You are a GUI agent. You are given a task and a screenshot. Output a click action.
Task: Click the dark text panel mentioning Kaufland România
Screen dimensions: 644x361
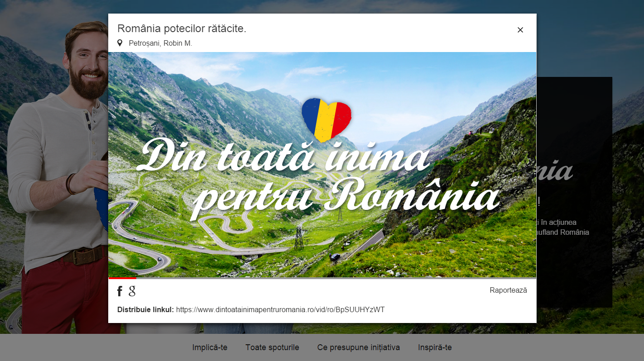tap(574, 192)
